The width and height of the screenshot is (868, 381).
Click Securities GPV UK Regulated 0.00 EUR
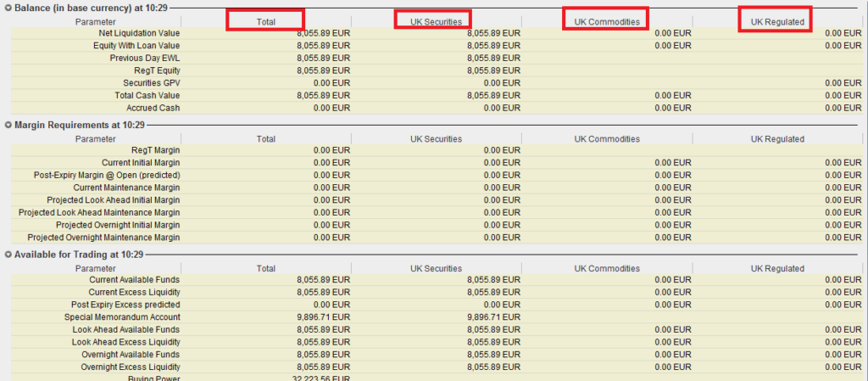point(843,83)
